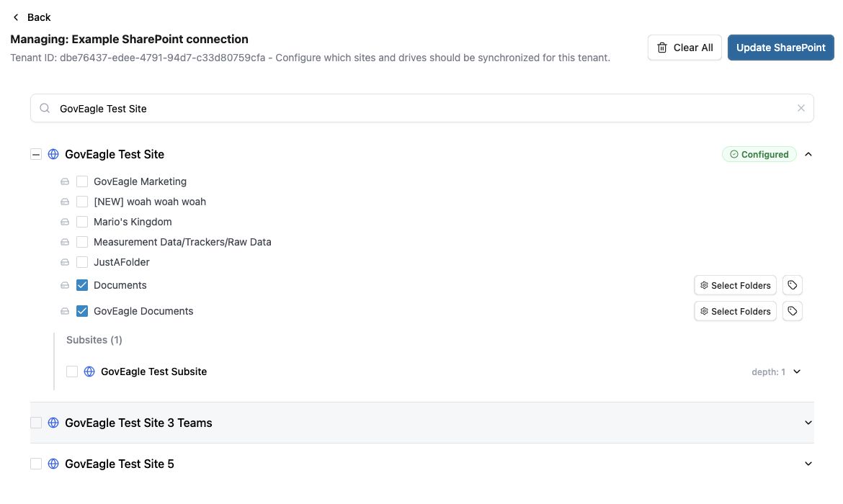Enable the Mario's Kingdom drive checkbox

tap(81, 222)
